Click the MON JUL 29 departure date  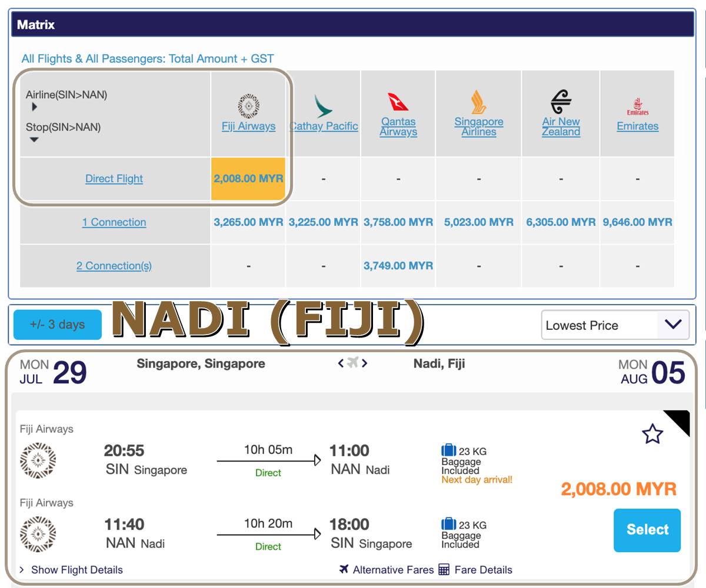tap(54, 372)
